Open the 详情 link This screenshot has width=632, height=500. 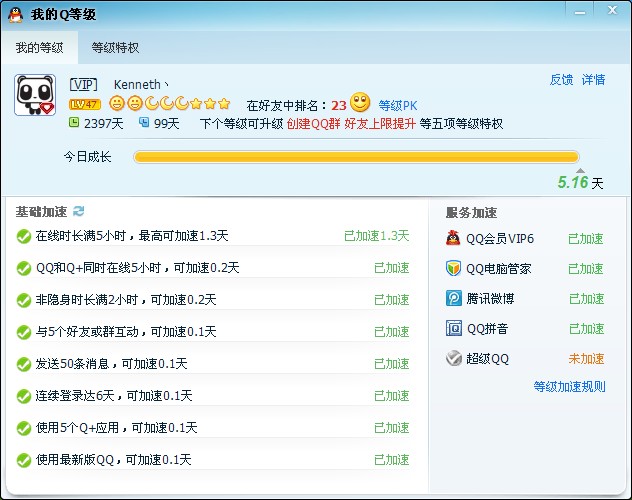[593, 79]
